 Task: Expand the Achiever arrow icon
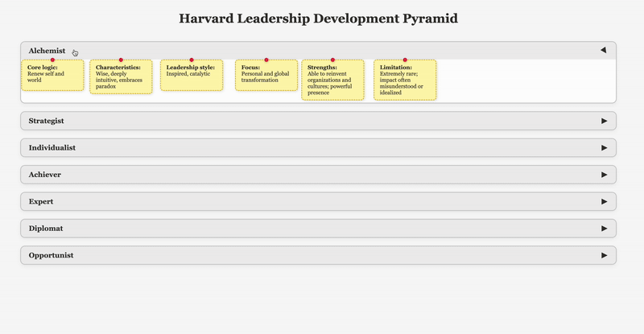pos(604,175)
